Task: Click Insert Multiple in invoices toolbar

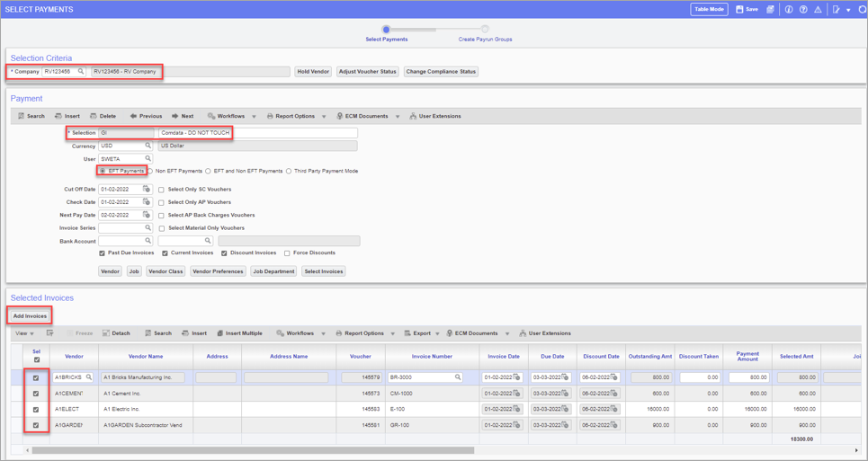Action: (x=239, y=333)
